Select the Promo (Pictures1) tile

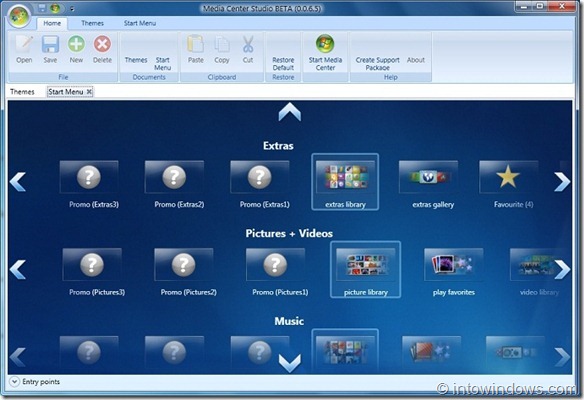276,272
